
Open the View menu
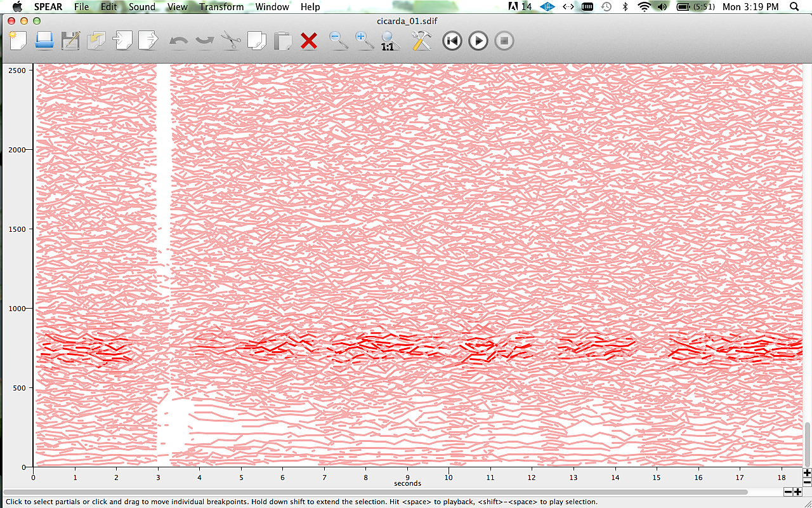pos(178,7)
